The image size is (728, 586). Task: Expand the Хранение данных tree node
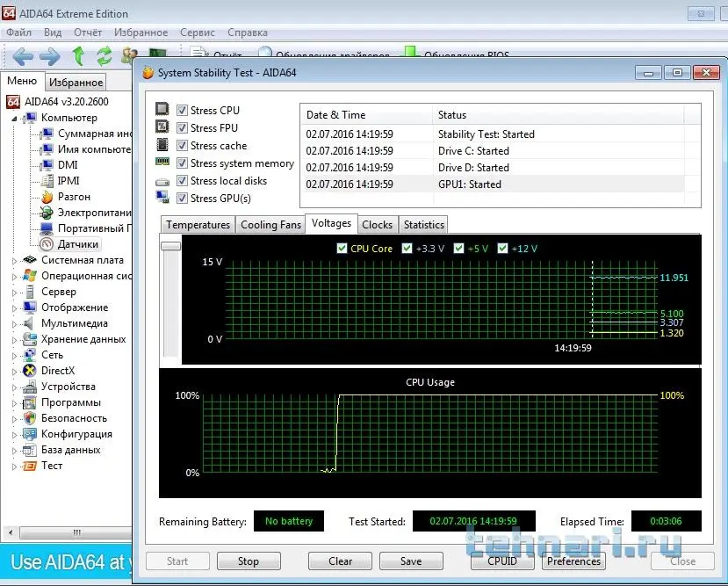point(15,339)
